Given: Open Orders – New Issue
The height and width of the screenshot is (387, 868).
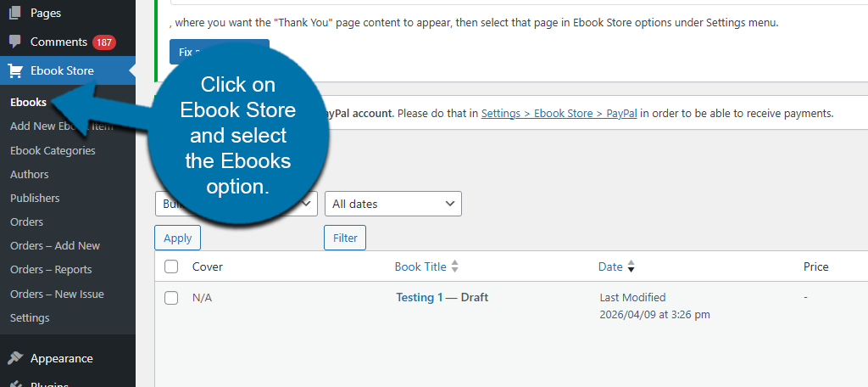Looking at the screenshot, I should click(x=57, y=294).
